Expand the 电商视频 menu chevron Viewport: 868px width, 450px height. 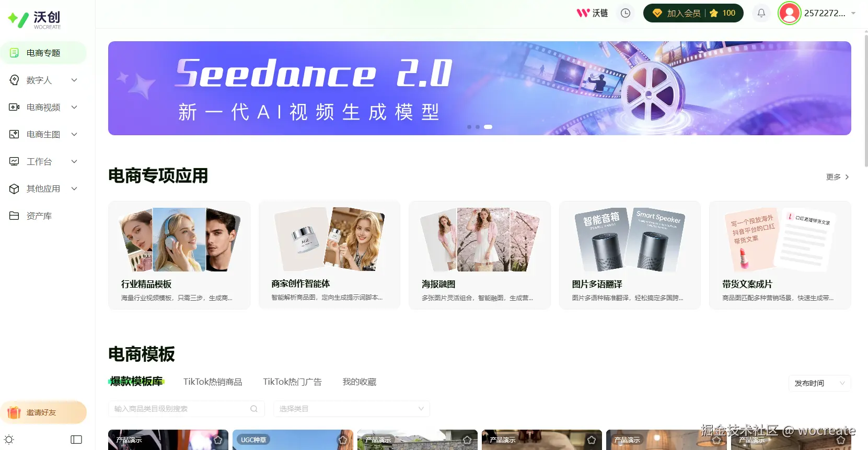74,107
